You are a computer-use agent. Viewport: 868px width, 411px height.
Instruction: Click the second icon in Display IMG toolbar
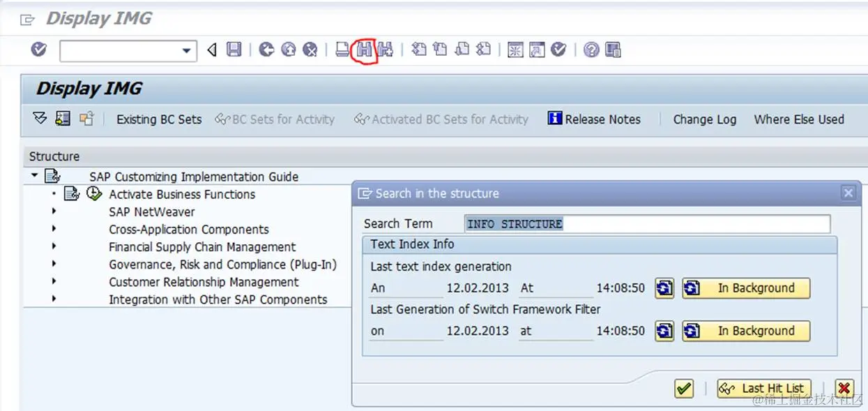[63, 119]
